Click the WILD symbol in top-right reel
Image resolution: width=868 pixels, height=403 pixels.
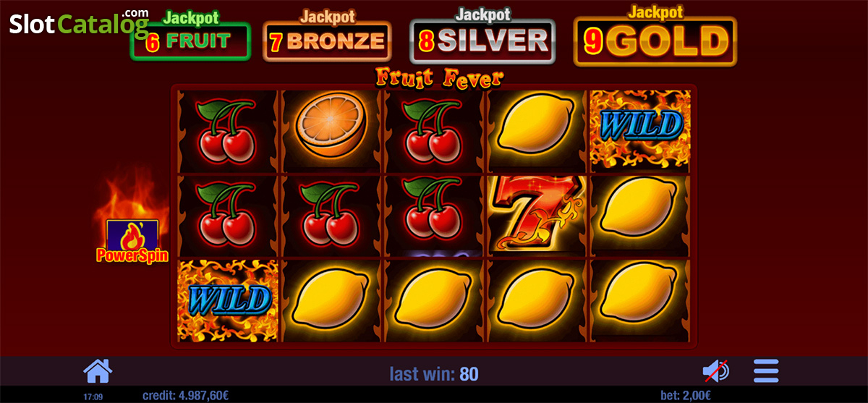click(640, 131)
